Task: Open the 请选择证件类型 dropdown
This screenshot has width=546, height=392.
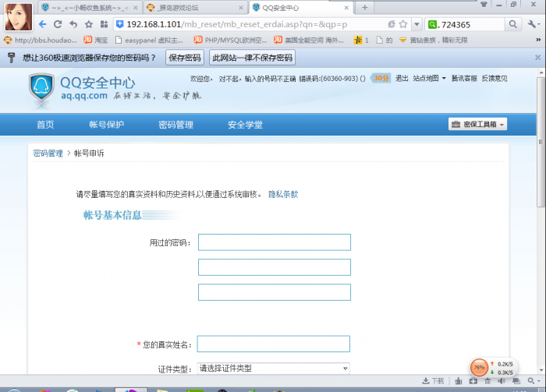Action: coord(273,368)
